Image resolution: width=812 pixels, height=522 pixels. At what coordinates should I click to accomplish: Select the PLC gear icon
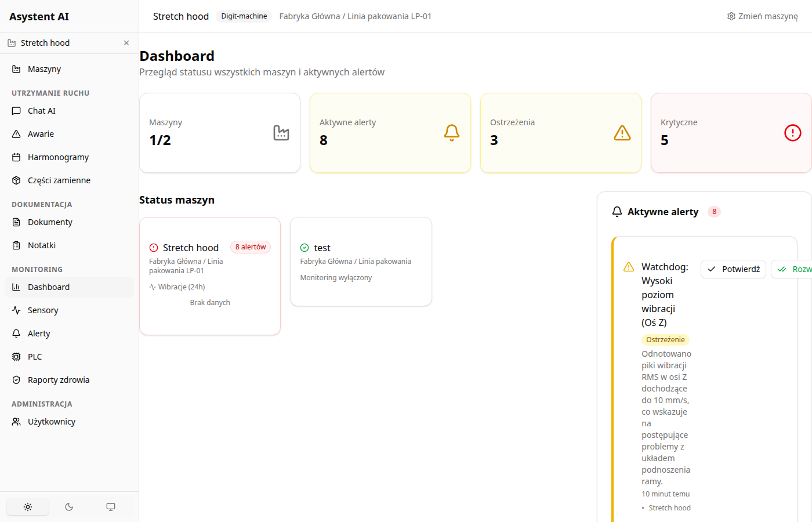pyautogui.click(x=16, y=356)
